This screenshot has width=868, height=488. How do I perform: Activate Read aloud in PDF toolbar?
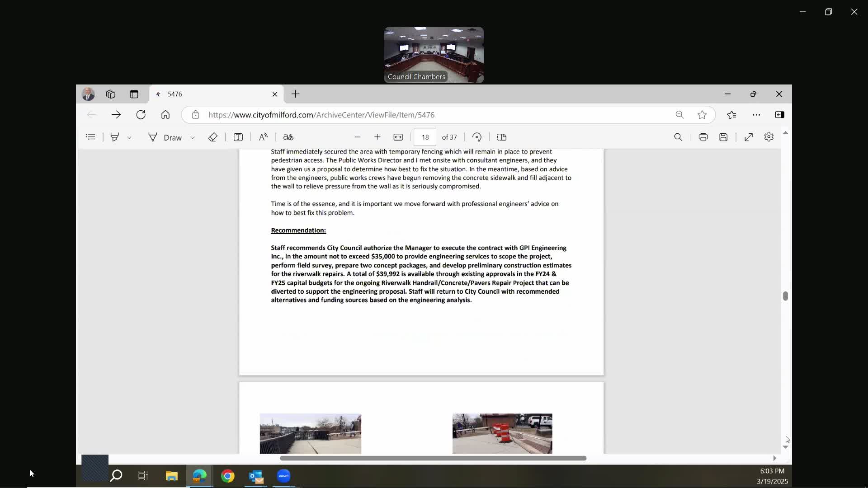click(263, 137)
